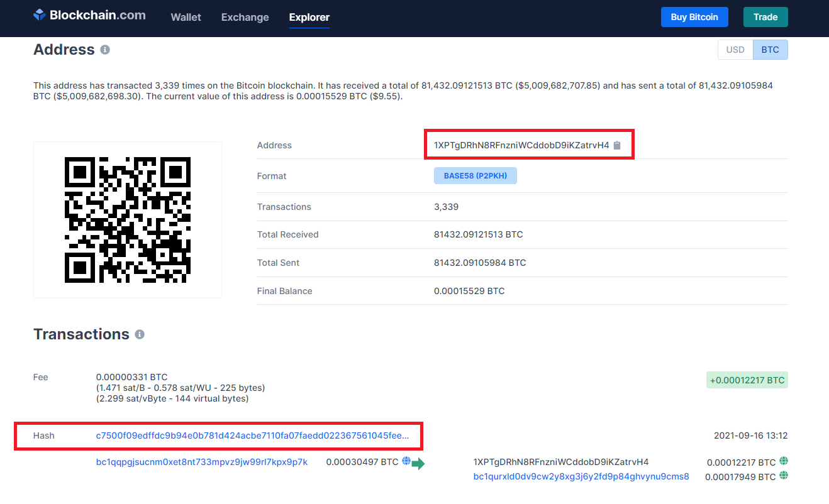
Task: Click the Trade button
Action: [x=765, y=17]
